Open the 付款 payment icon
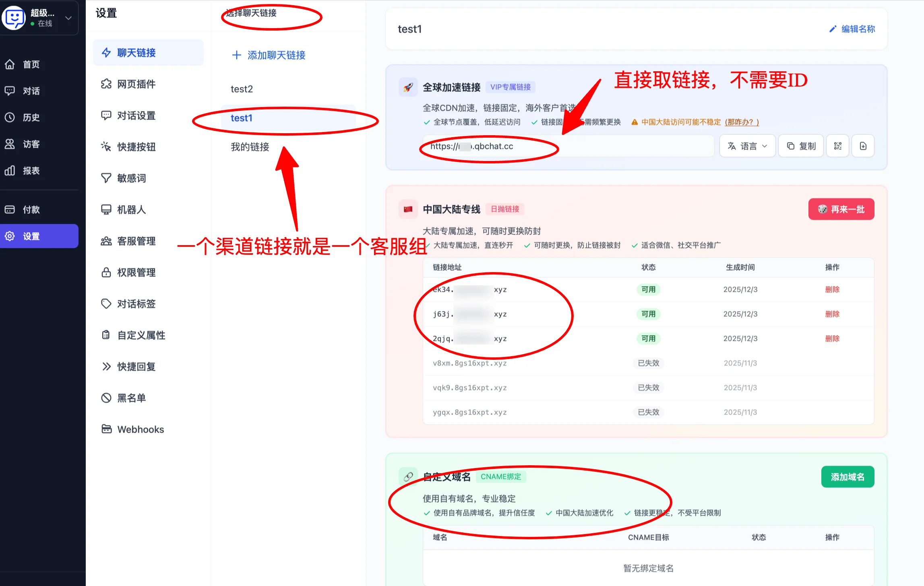Viewport: 924px width, 586px height. 10,209
